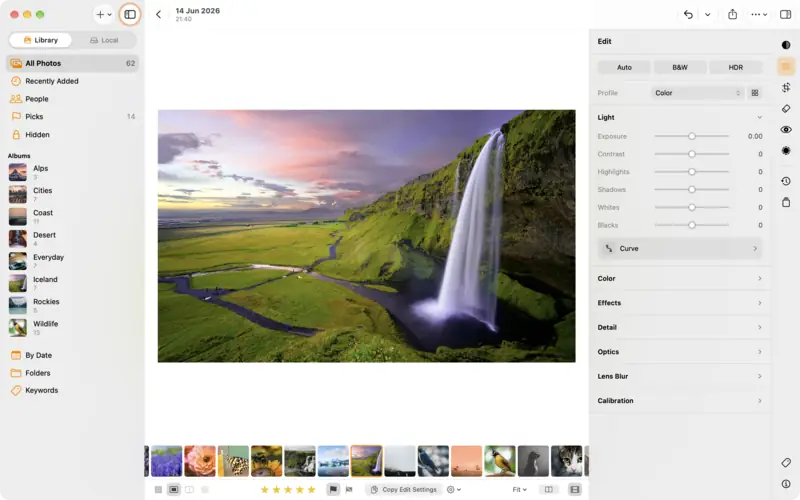Open the Fit zoom dropdown
This screenshot has width=800, height=500.
click(519, 490)
